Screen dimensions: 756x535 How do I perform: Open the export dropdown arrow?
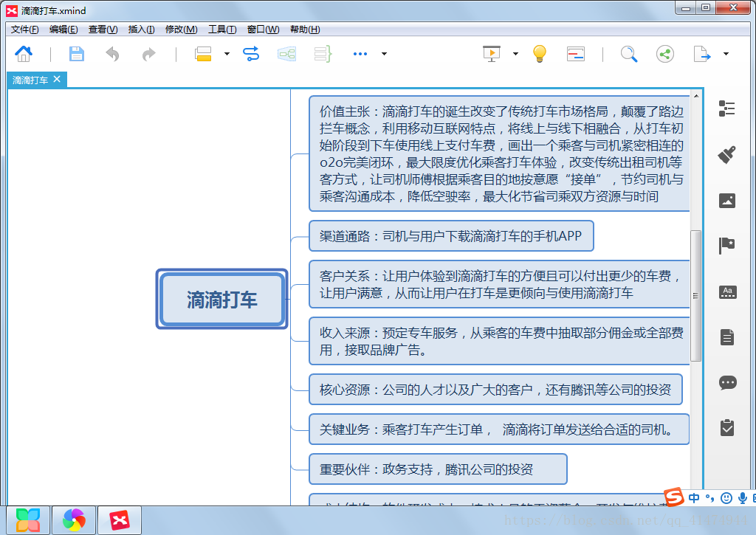pos(726,54)
